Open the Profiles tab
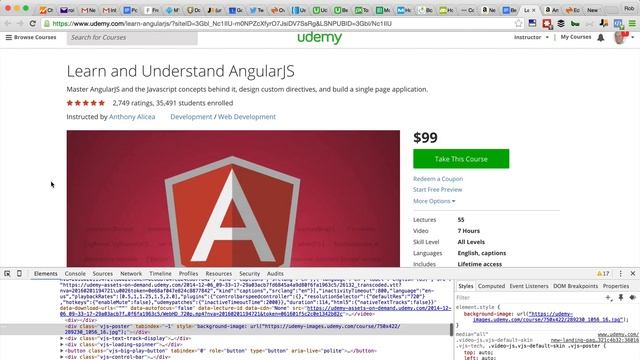Image resolution: width=640 pixels, height=360 pixels. pyautogui.click(x=188, y=273)
